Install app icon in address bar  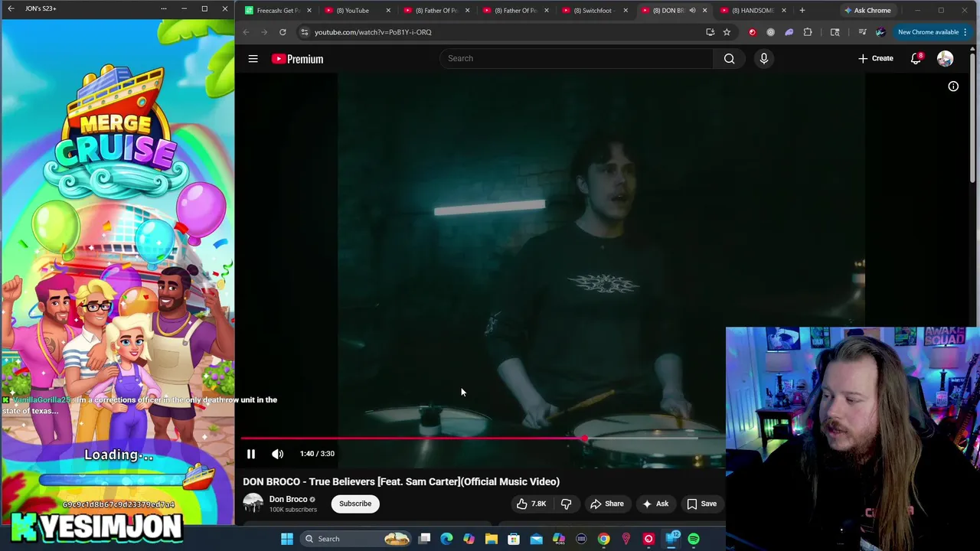710,32
